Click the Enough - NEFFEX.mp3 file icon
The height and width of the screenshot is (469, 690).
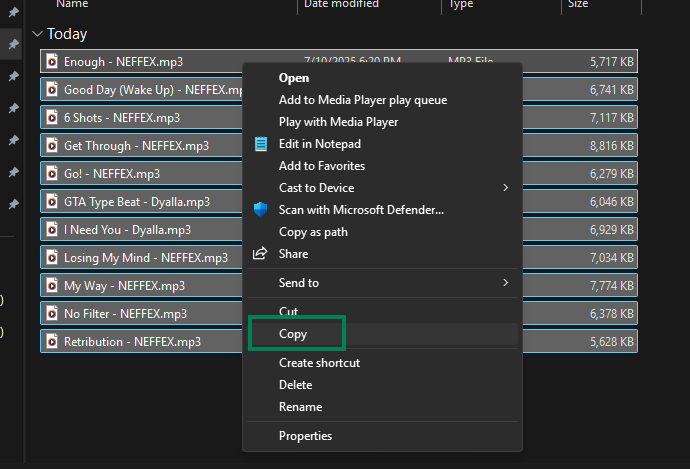coord(52,62)
